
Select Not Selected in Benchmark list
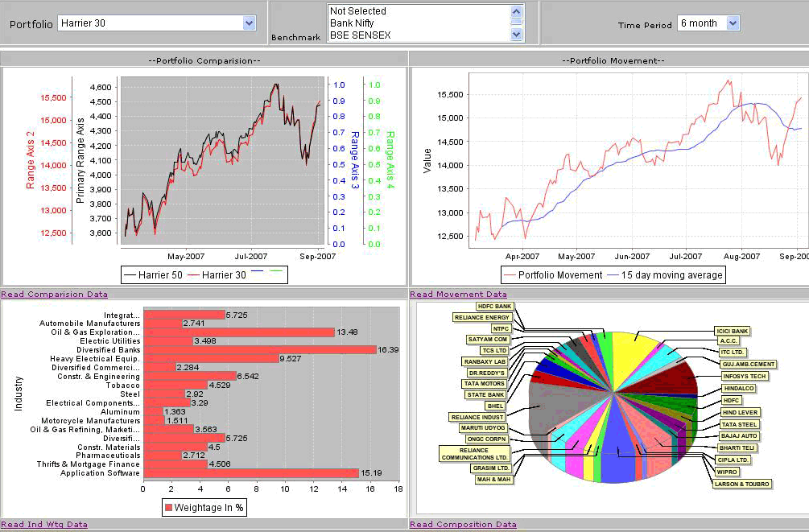tap(357, 10)
